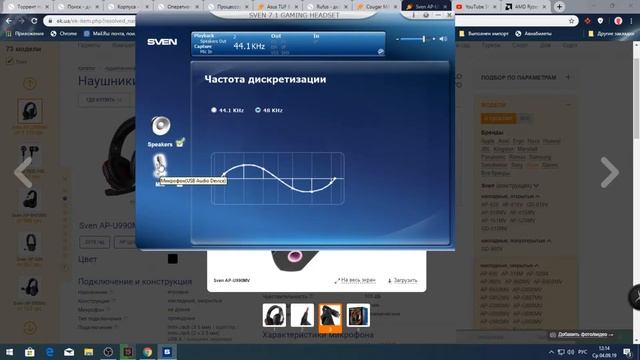Screen dimensions: 640x360
Task: Open the Mail.Ru bookmark
Action: 109,33
